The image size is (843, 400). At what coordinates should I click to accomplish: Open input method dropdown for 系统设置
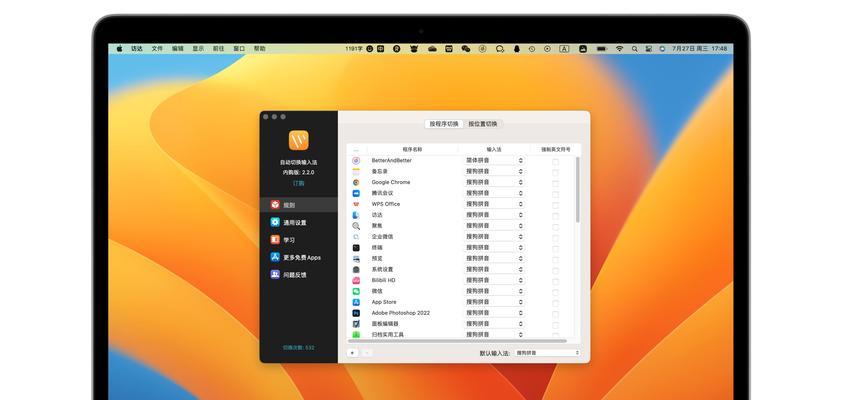(494, 269)
